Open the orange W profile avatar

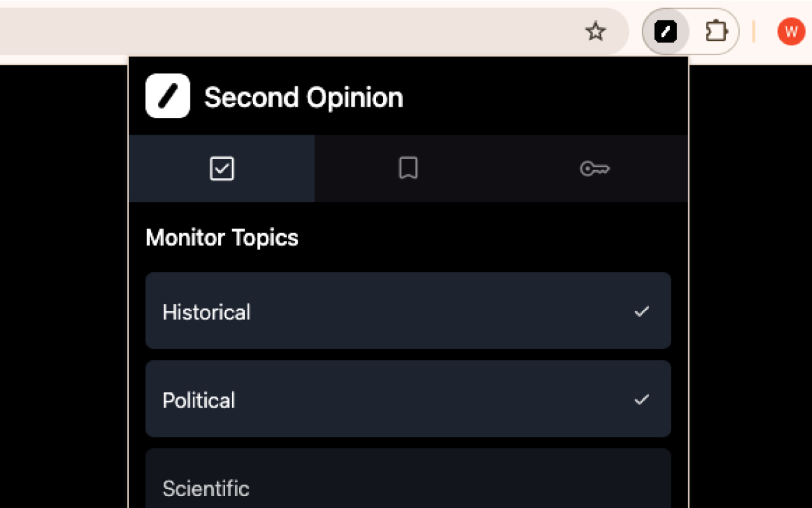[791, 31]
